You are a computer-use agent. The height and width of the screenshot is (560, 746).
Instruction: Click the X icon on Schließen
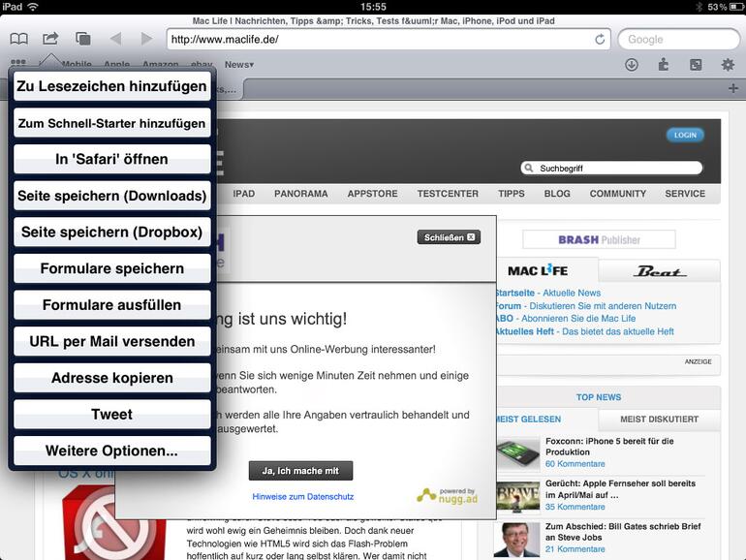coord(471,237)
